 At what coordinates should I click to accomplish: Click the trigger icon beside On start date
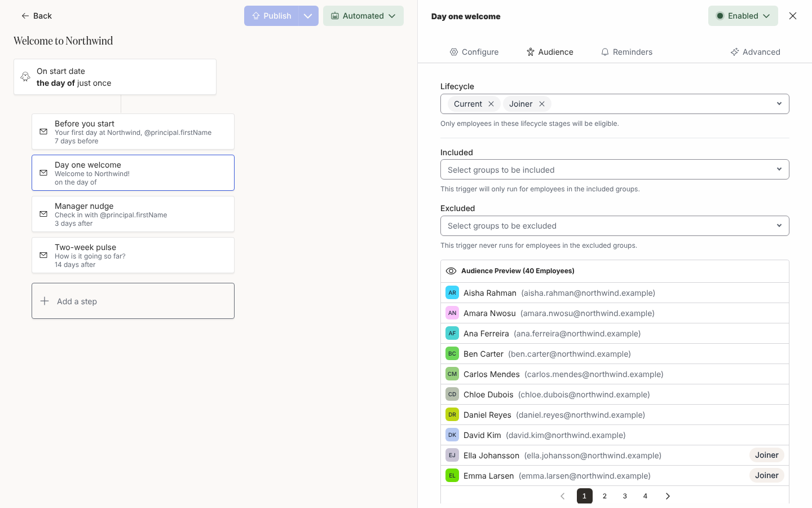point(25,77)
